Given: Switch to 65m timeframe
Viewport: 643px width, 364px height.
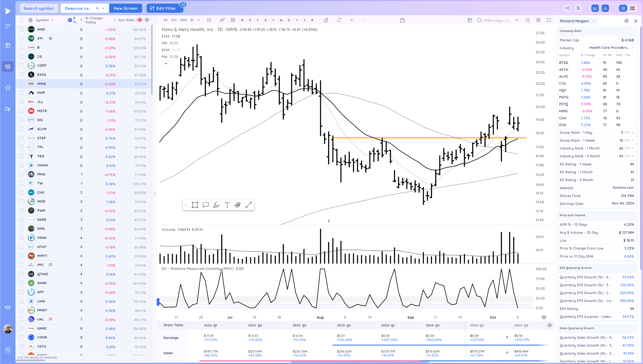Looking at the screenshot, I should click(x=184, y=20).
